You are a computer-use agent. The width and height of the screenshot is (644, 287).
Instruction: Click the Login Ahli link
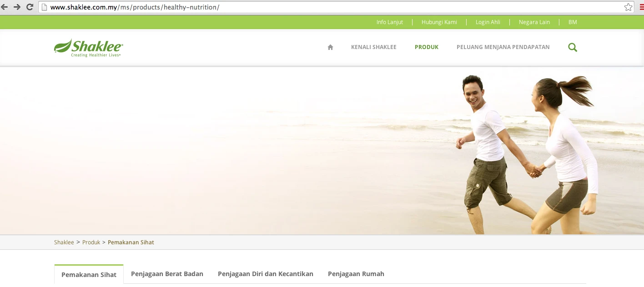(488, 22)
